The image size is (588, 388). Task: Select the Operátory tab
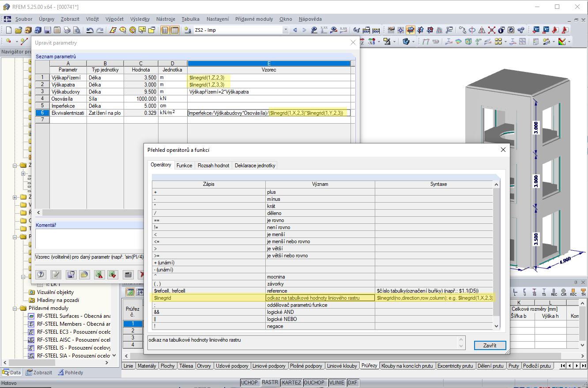point(161,165)
